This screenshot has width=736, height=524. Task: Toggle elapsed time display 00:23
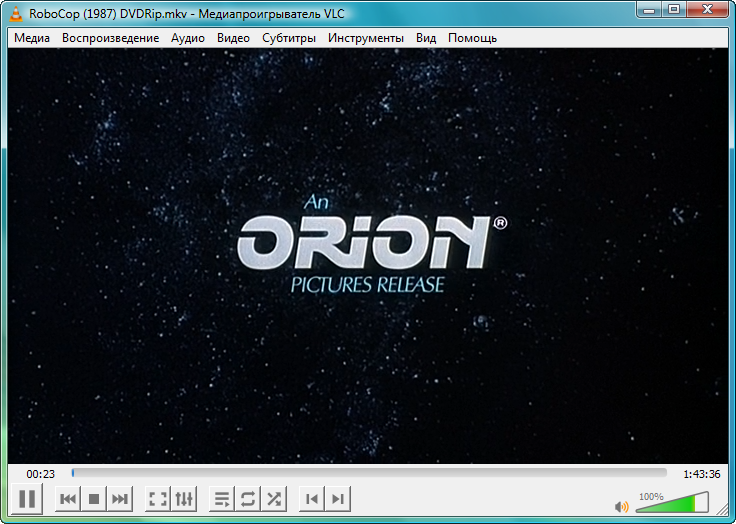click(x=40, y=474)
